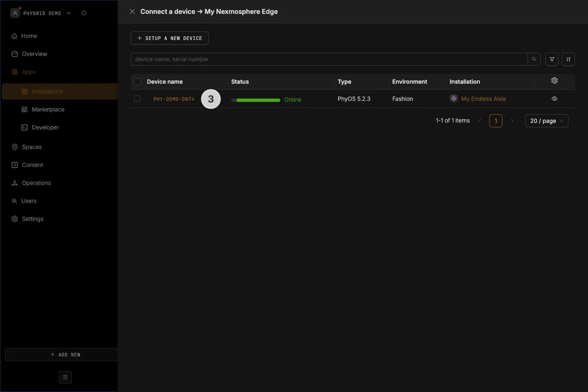Open the device filter icon
The height and width of the screenshot is (392, 588).
tap(552, 59)
